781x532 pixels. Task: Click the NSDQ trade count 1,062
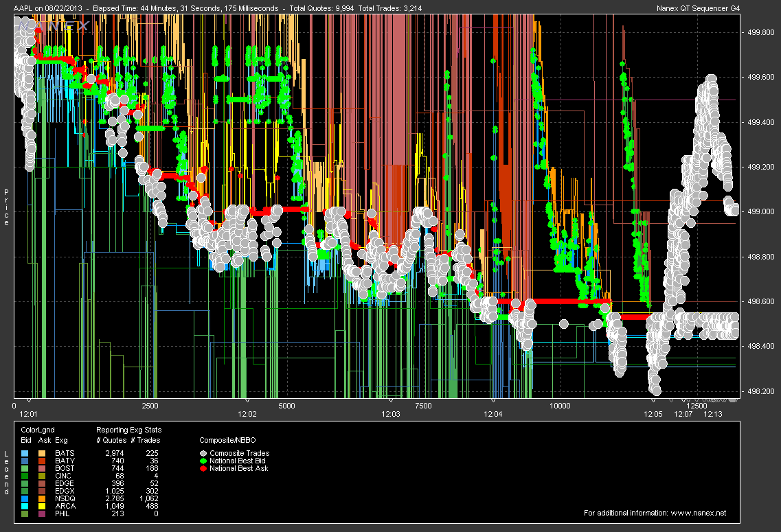(149, 498)
